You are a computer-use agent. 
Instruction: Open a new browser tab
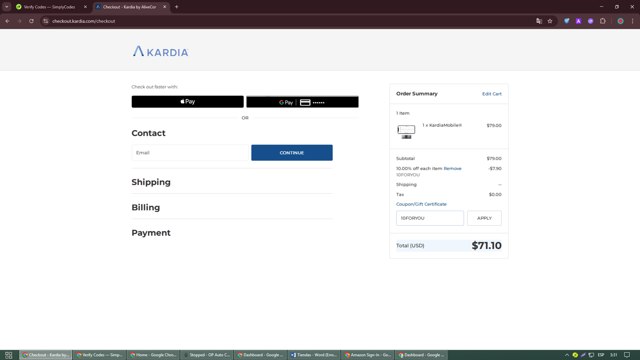pos(176,7)
